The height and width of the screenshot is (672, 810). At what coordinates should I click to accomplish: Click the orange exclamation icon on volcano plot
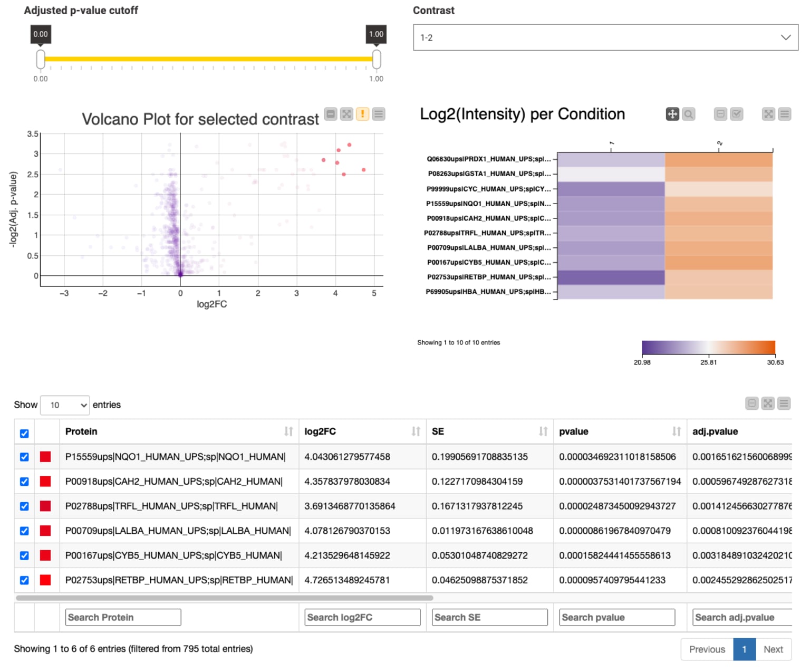pos(363,114)
